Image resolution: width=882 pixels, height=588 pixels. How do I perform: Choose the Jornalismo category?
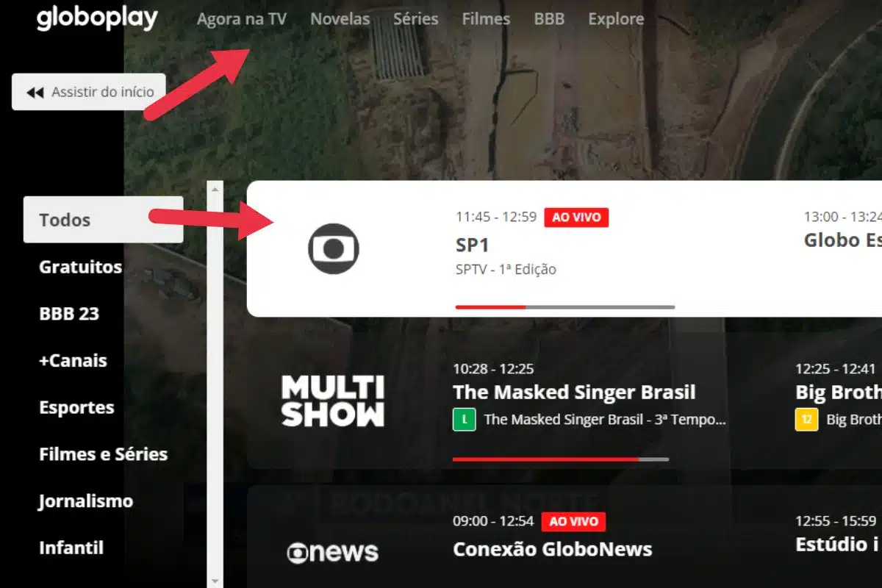point(86,501)
